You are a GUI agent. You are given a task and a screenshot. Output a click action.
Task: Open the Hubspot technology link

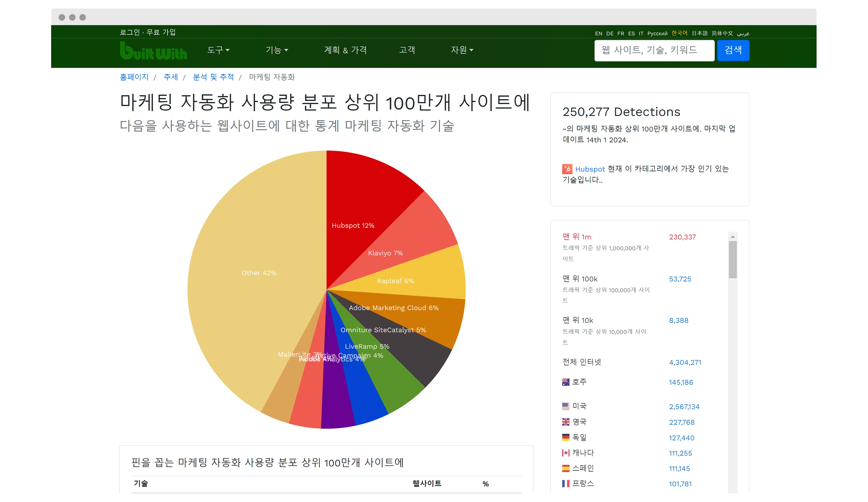pos(590,169)
